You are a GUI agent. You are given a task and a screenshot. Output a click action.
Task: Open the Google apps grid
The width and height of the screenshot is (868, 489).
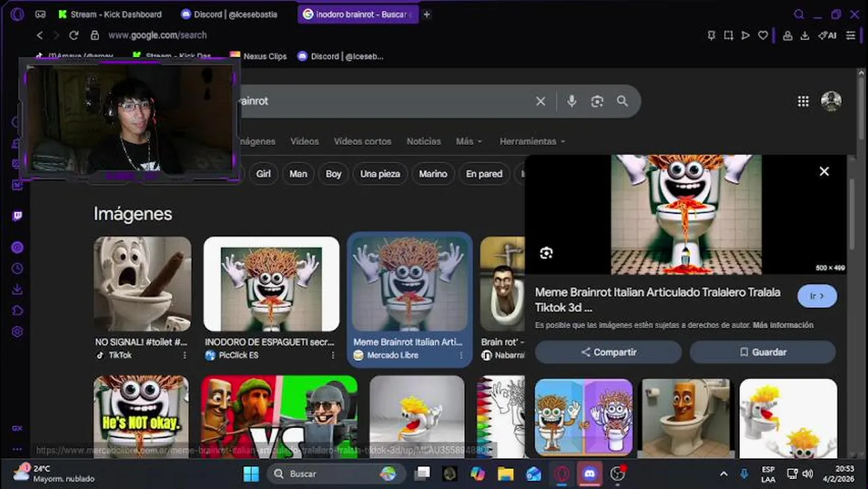point(803,101)
